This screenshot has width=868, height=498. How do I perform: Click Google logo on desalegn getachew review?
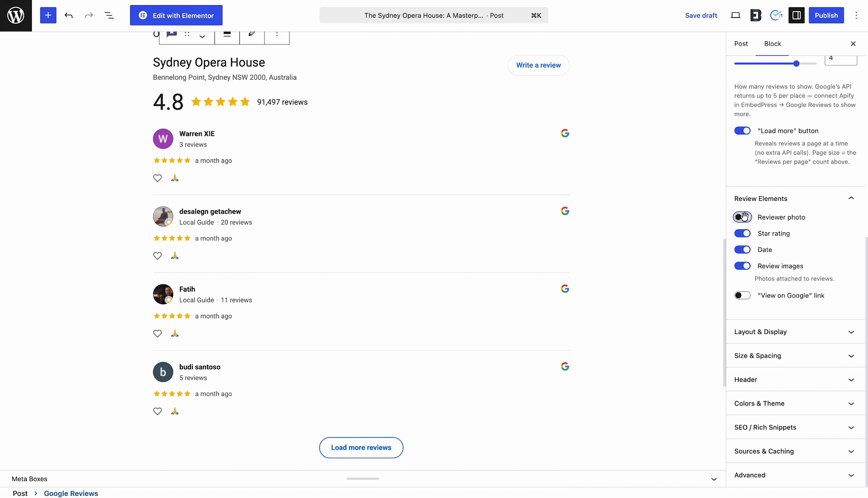coord(565,211)
